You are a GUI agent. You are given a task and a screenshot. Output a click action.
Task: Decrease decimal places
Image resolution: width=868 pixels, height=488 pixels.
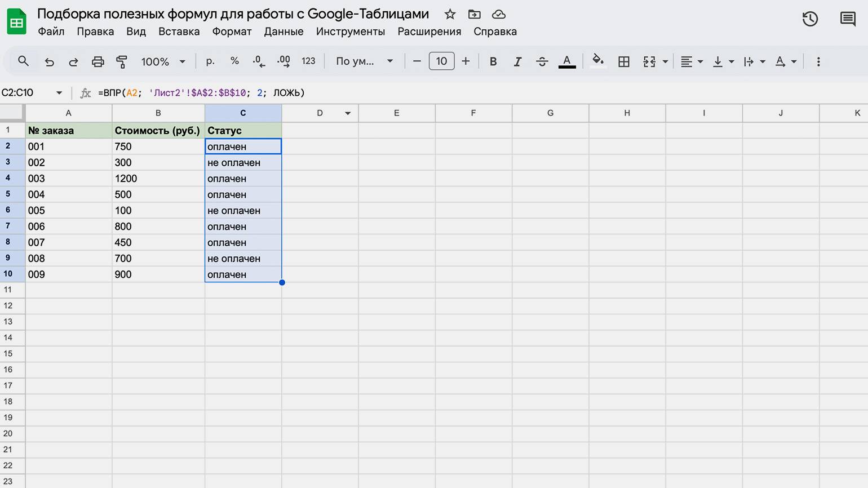[259, 61]
